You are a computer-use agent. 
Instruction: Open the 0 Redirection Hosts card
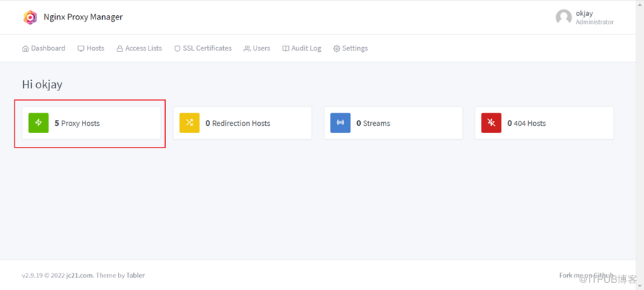pyautogui.click(x=241, y=124)
